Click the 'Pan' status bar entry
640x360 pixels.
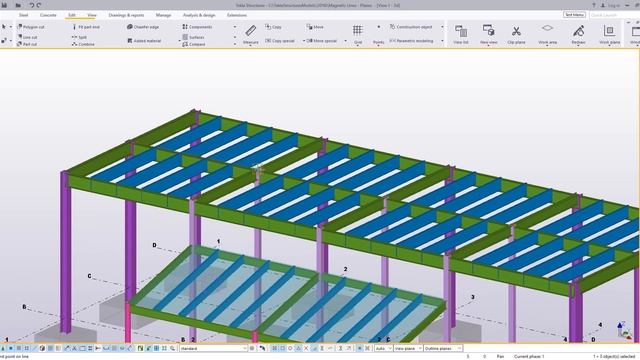(x=500, y=356)
